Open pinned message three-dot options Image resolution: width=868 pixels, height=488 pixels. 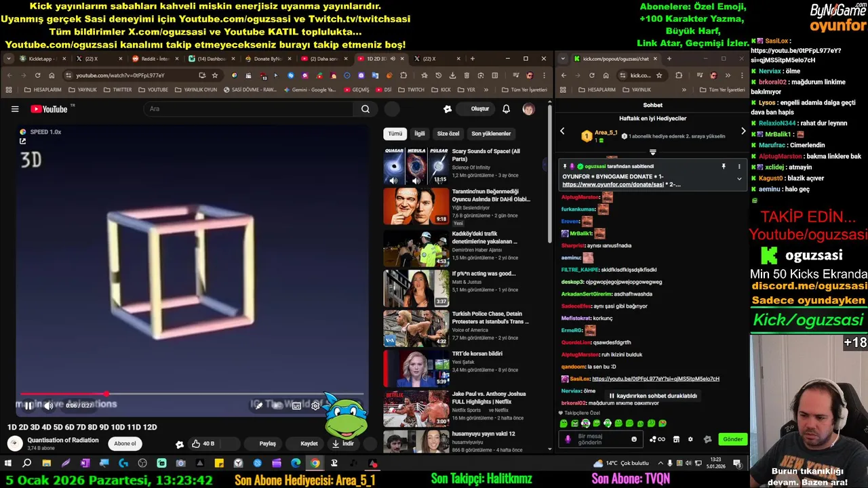tap(739, 166)
